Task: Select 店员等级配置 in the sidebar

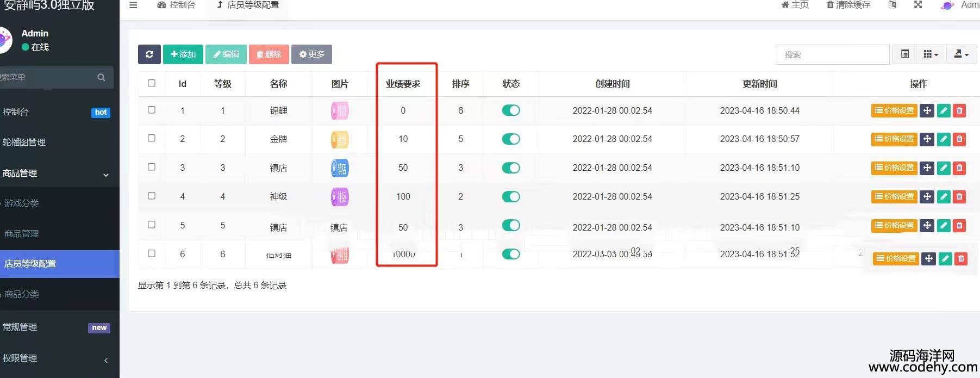Action: [x=60, y=264]
